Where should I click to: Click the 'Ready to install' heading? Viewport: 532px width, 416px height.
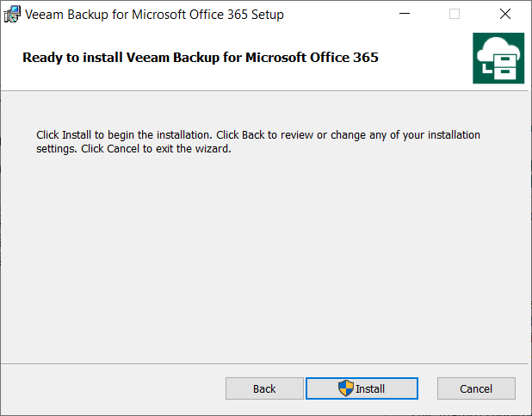[x=201, y=58]
